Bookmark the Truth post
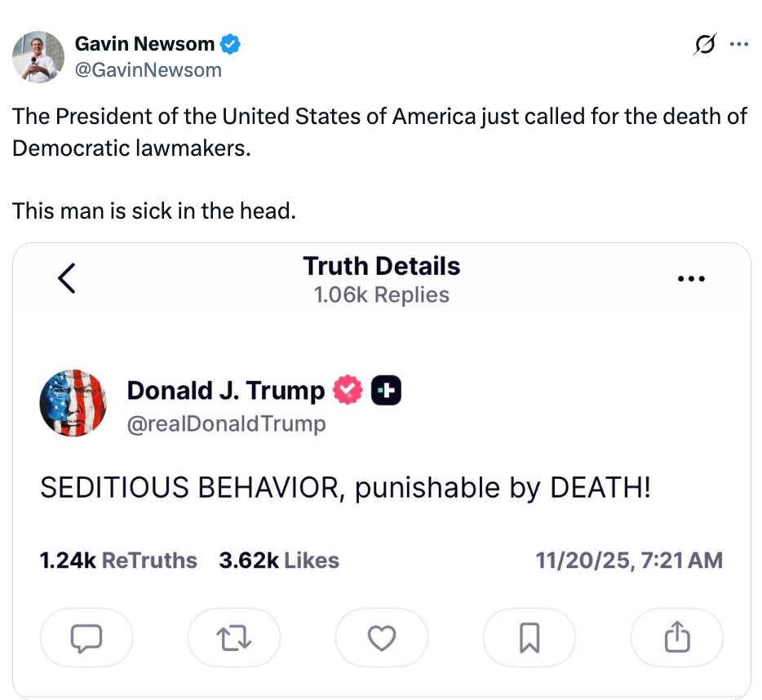This screenshot has width=762, height=700. [529, 638]
